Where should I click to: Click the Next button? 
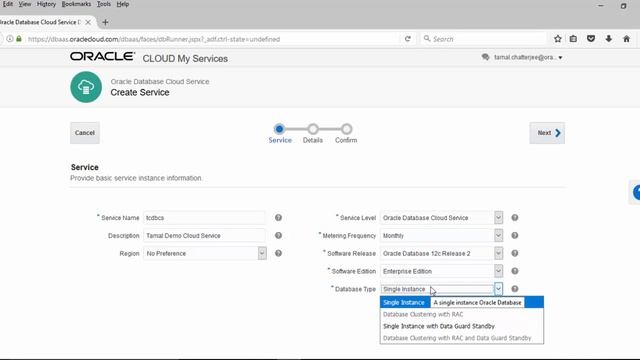click(547, 133)
